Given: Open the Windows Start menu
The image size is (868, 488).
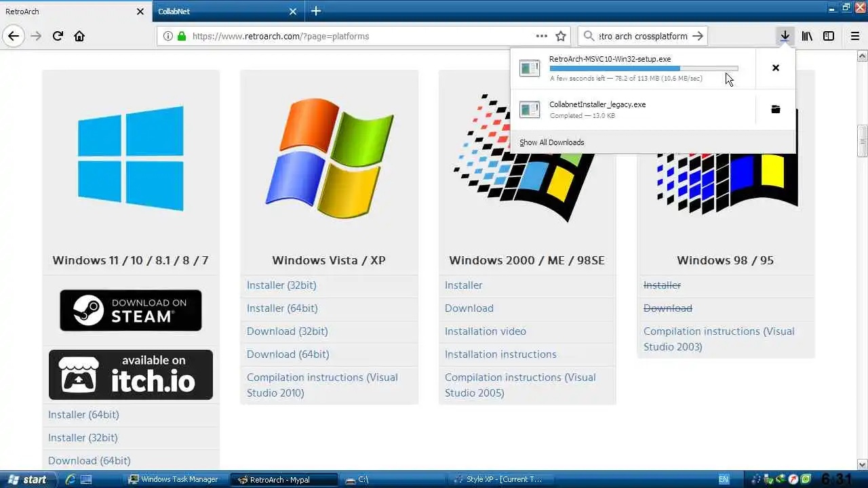Looking at the screenshot, I should (27, 479).
